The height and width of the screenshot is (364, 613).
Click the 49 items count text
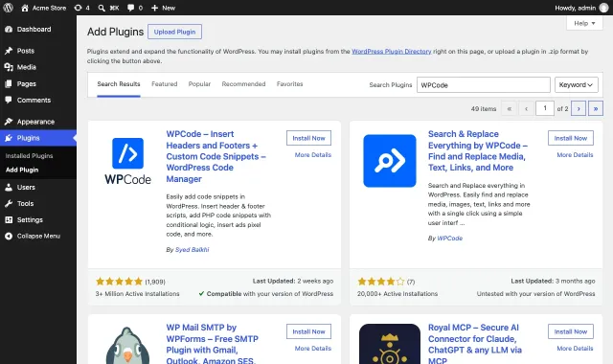point(484,108)
